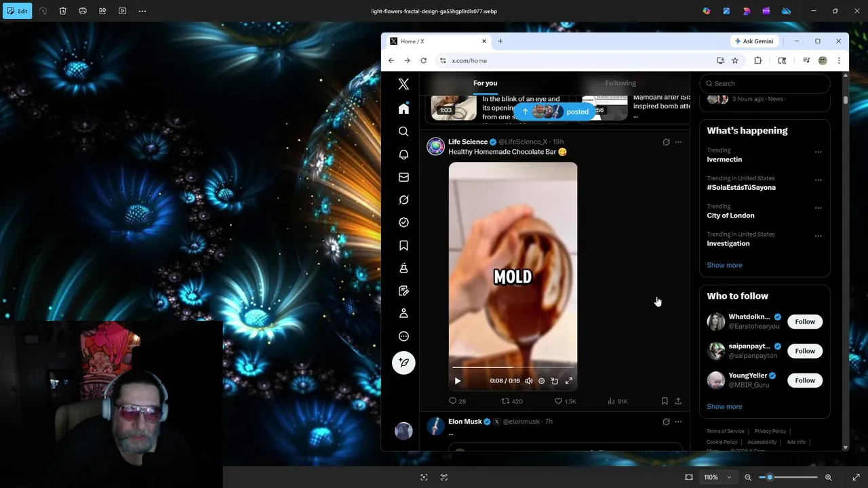This screenshot has height=488, width=868.
Task: Mute the video with speaker icon
Action: (529, 381)
